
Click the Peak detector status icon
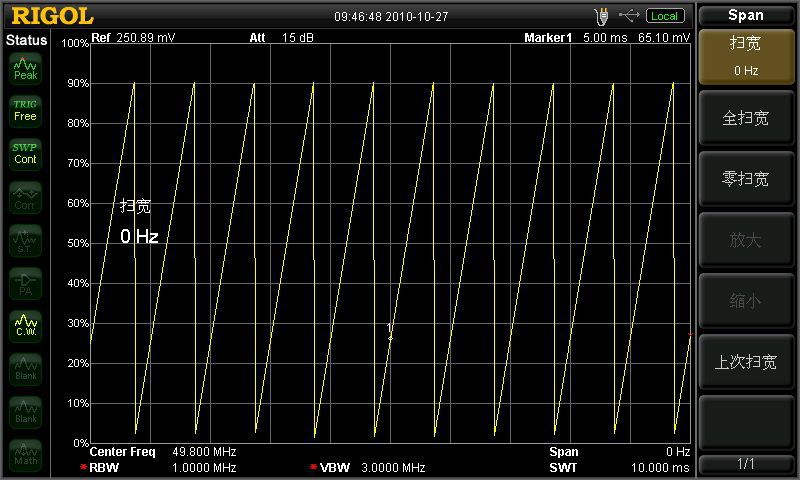tap(25, 69)
